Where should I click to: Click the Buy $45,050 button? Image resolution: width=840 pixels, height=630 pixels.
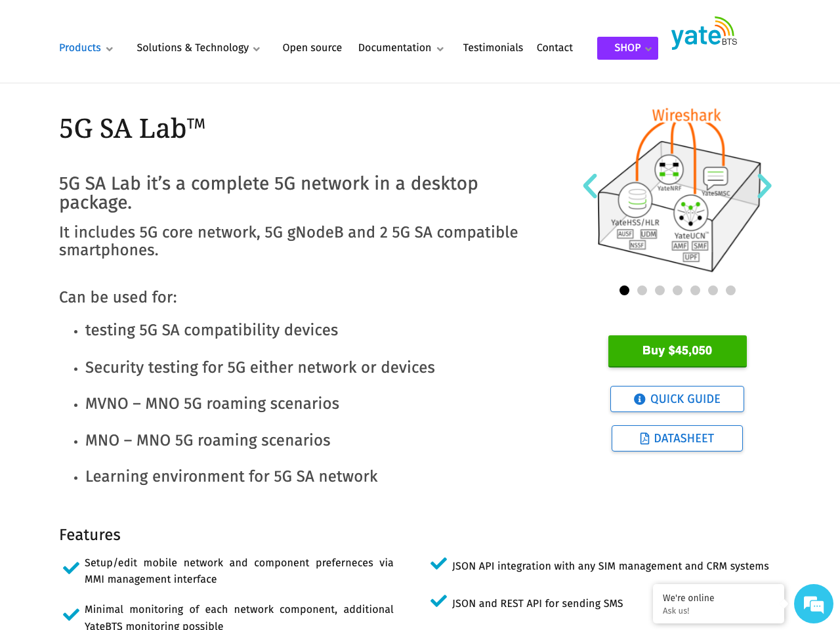coord(677,350)
